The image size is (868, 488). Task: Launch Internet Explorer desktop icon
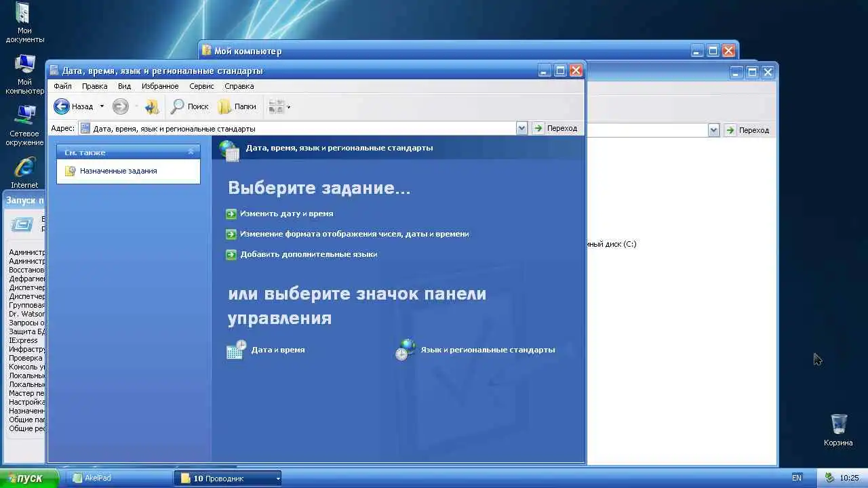pos(24,173)
